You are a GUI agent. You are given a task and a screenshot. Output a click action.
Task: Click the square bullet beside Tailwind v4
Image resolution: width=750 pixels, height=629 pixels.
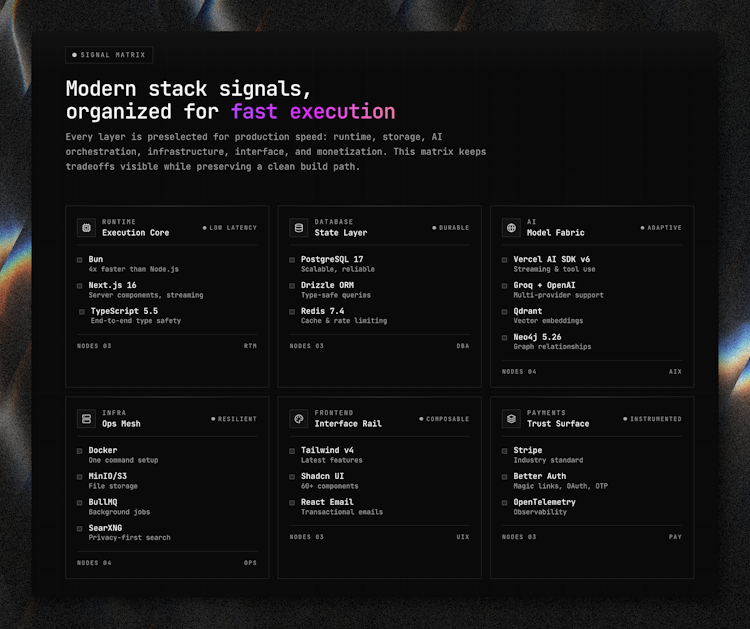[292, 451]
